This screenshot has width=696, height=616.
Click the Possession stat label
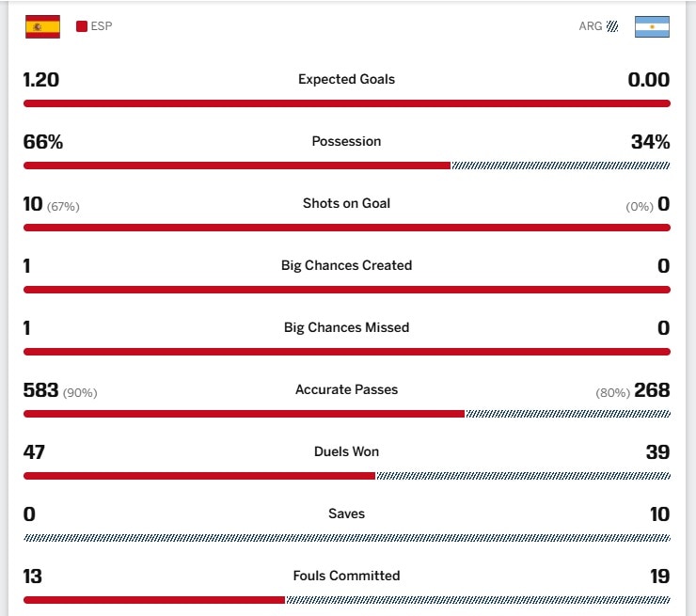[347, 141]
